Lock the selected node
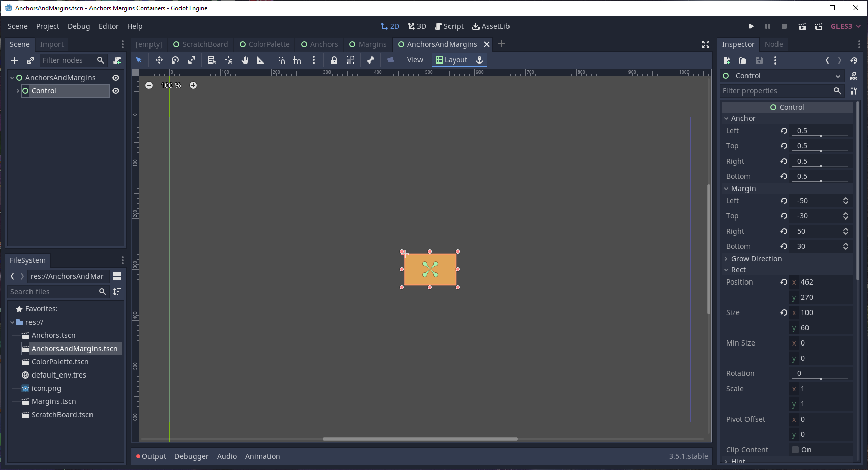The width and height of the screenshot is (868, 470). click(x=334, y=60)
